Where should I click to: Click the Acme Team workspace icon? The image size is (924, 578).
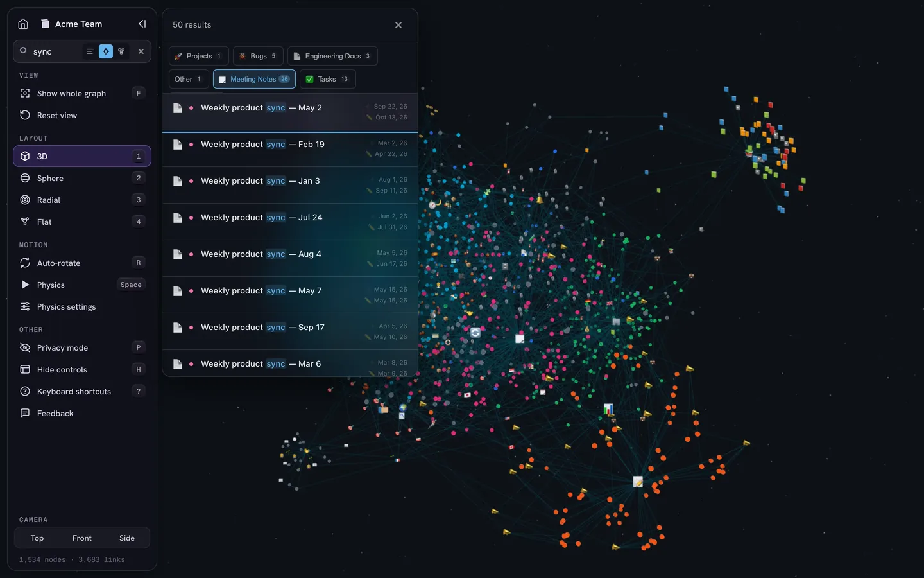45,24
